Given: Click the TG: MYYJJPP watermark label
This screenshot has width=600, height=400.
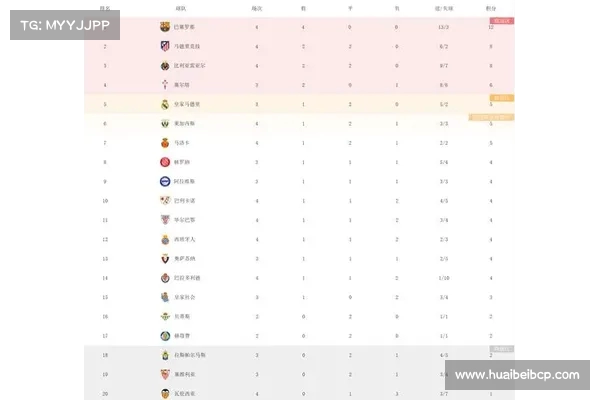Looking at the screenshot, I should coord(65,25).
